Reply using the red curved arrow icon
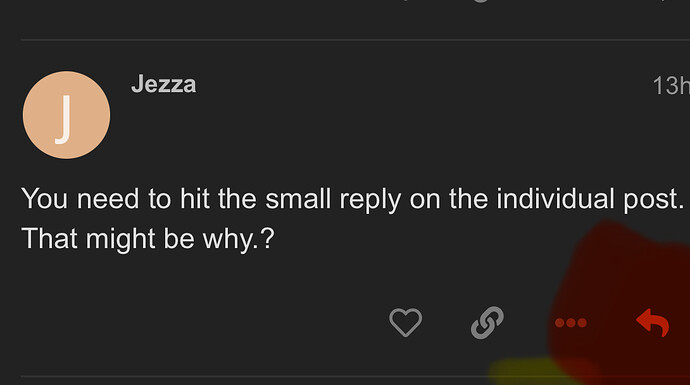Screen dimensions: 690x385 [653, 323]
